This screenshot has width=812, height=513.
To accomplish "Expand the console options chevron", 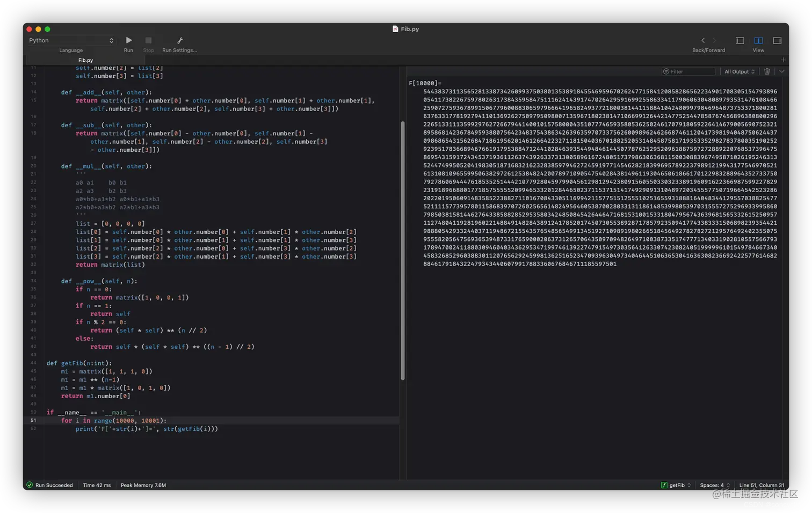I will click(x=782, y=71).
